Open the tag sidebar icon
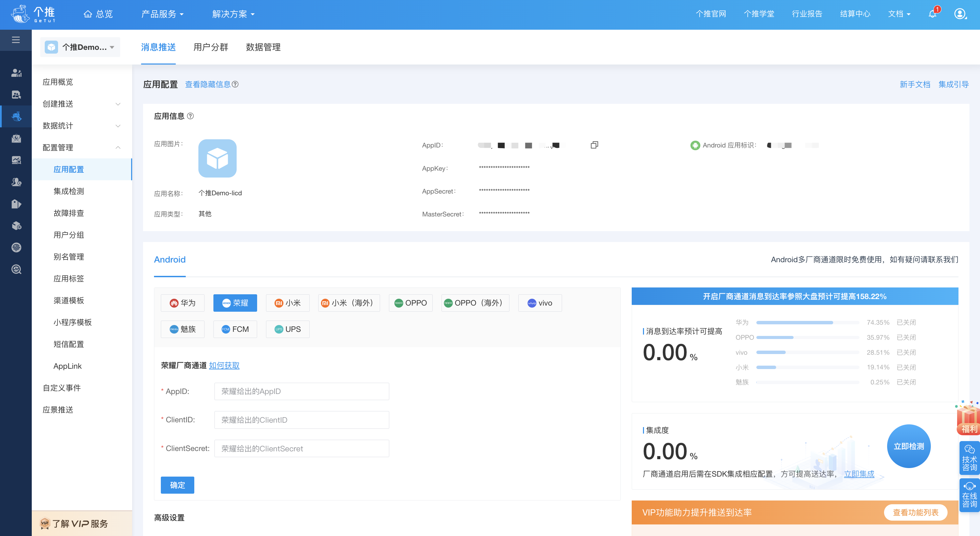Image resolution: width=980 pixels, height=536 pixels. tap(16, 204)
